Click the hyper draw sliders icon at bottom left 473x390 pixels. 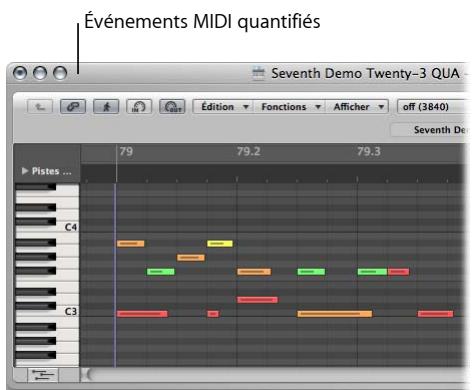pyautogui.click(x=43, y=375)
